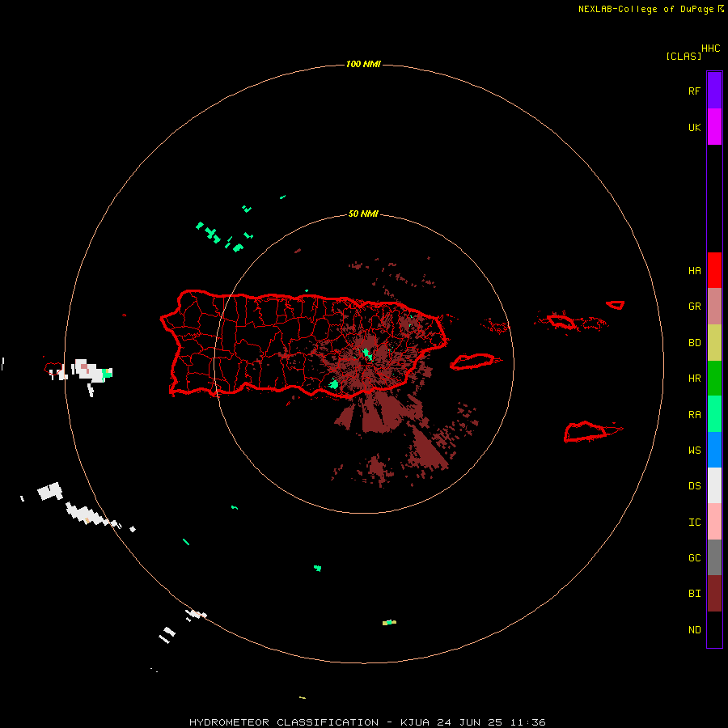Click the BI brown legend swatch

714,594
